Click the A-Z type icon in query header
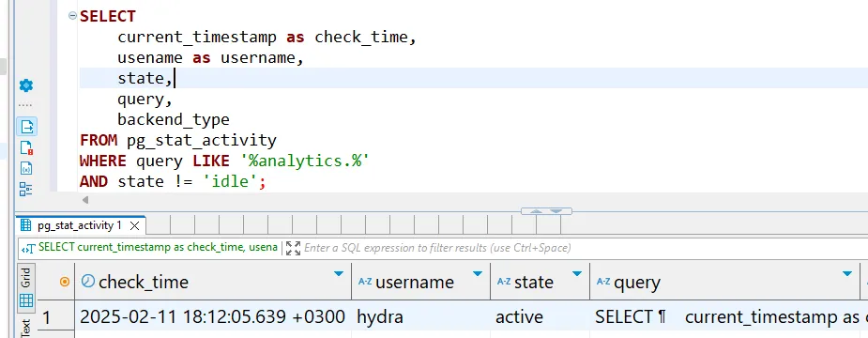868x338 pixels. [603, 282]
